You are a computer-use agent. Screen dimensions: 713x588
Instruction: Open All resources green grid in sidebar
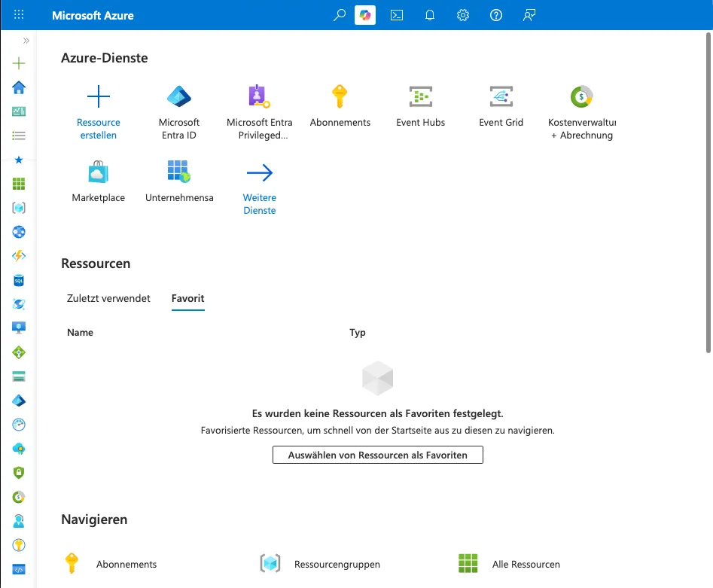pos(19,184)
